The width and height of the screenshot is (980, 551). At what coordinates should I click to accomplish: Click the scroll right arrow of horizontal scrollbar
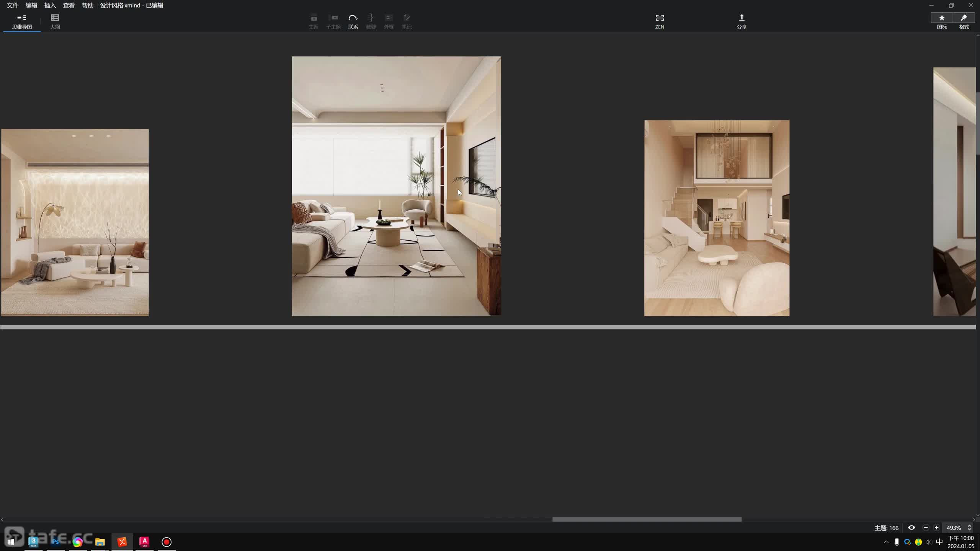tap(974, 519)
